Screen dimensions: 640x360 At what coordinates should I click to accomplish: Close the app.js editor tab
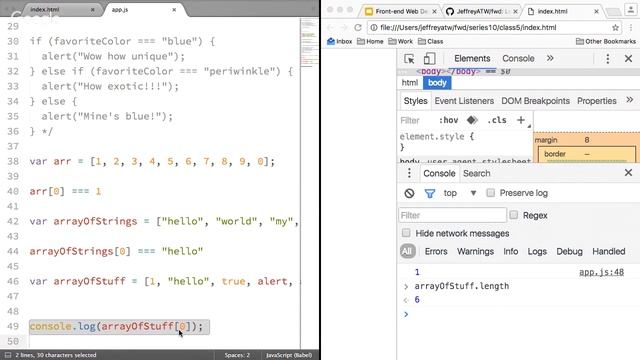click(x=174, y=9)
